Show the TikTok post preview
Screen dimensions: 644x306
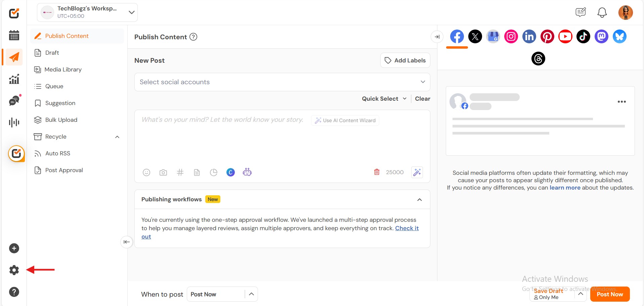pos(583,37)
